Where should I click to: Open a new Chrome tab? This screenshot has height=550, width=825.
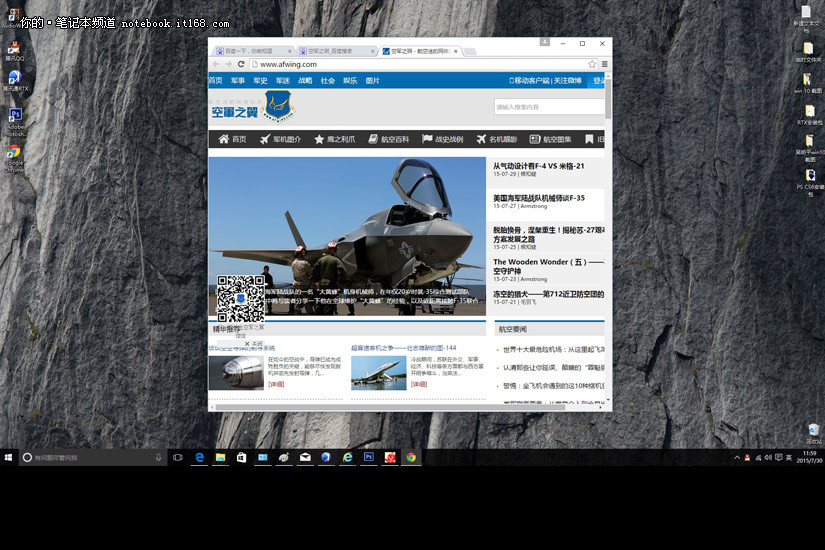pyautogui.click(x=470, y=51)
